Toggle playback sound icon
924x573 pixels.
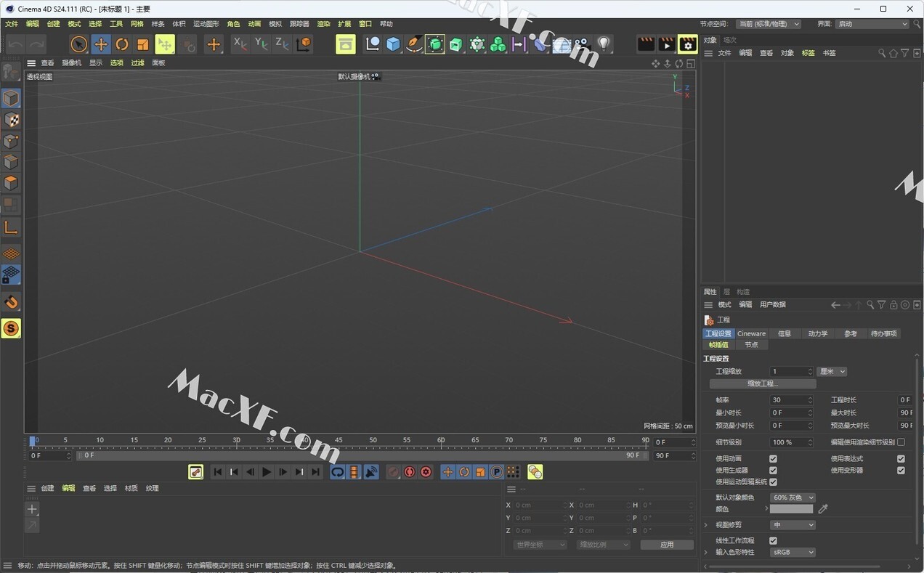pos(370,472)
